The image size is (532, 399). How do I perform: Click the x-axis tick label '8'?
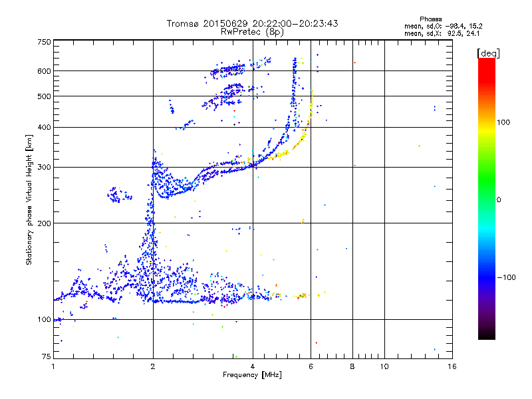coord(352,366)
